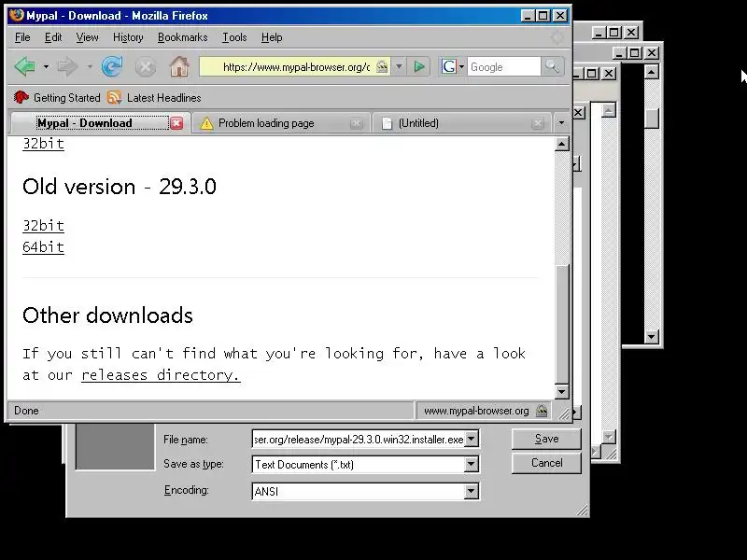Click Cancel in the save dialog
This screenshot has width=747, height=560.
pyautogui.click(x=546, y=463)
